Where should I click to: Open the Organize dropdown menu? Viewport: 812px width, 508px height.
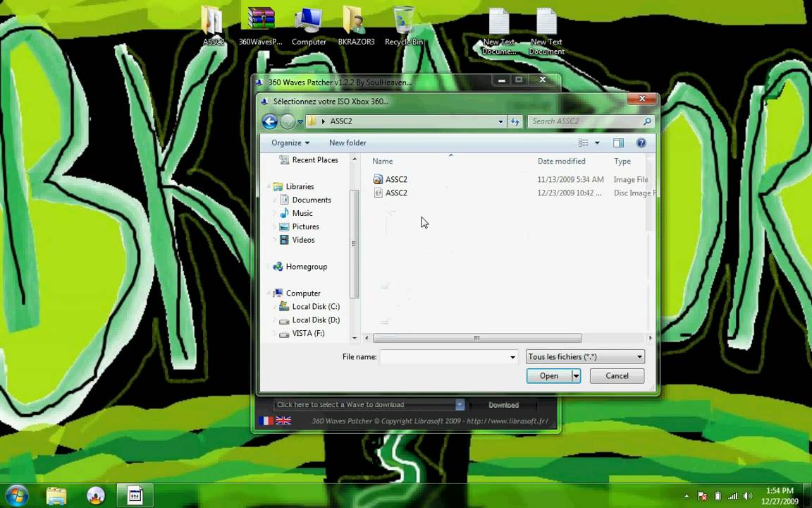290,143
